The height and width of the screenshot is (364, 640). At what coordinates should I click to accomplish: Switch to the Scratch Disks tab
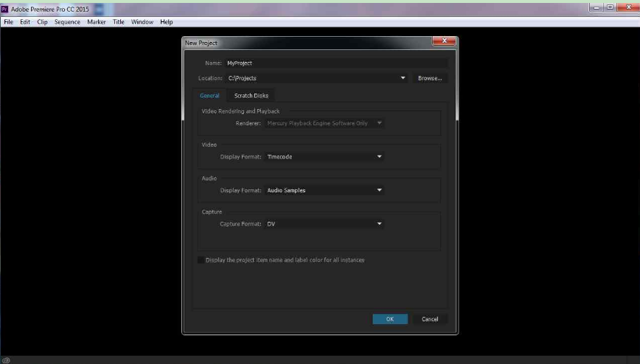point(251,96)
